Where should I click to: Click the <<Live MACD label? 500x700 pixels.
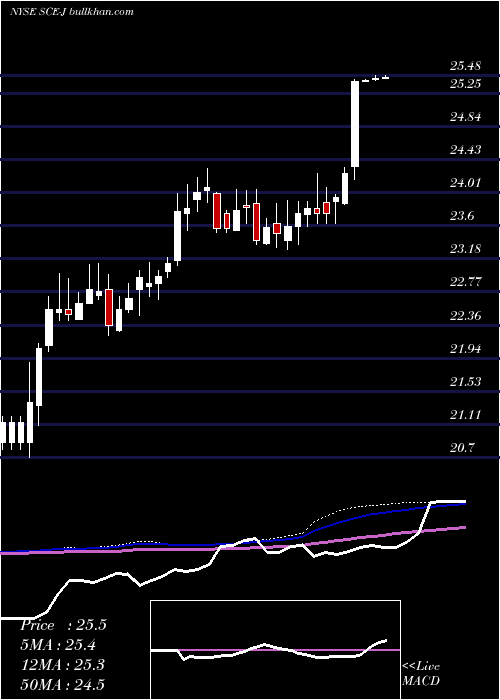[x=421, y=674]
